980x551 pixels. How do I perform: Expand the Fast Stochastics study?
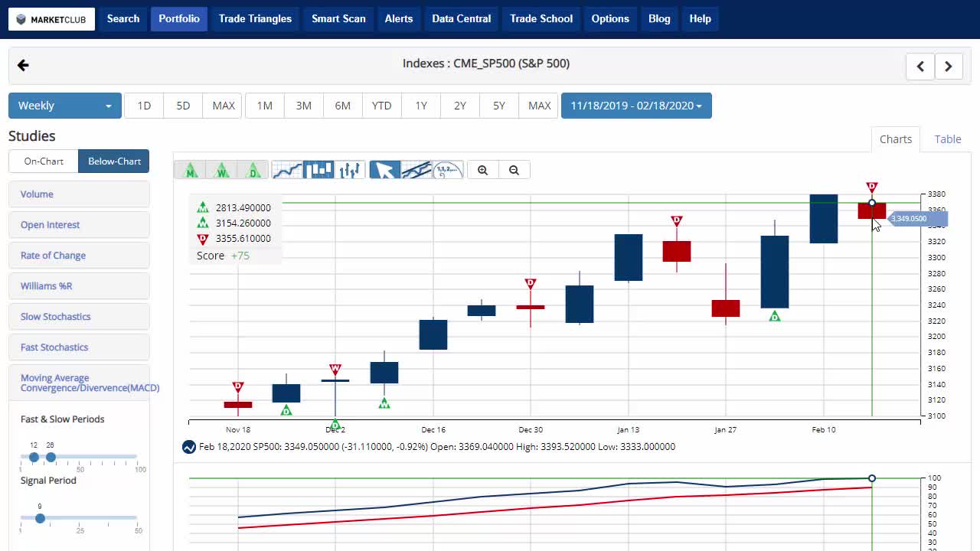79,347
